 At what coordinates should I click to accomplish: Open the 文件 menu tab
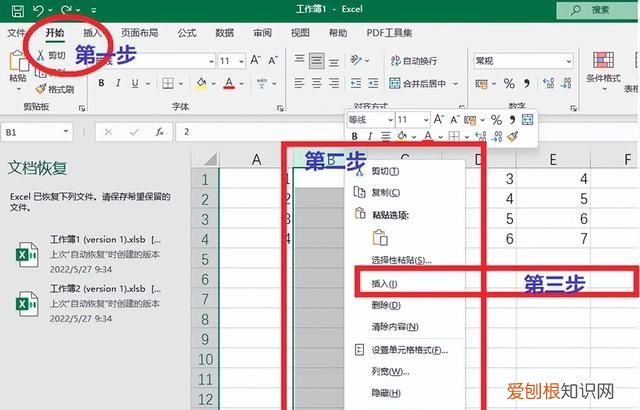pos(16,33)
